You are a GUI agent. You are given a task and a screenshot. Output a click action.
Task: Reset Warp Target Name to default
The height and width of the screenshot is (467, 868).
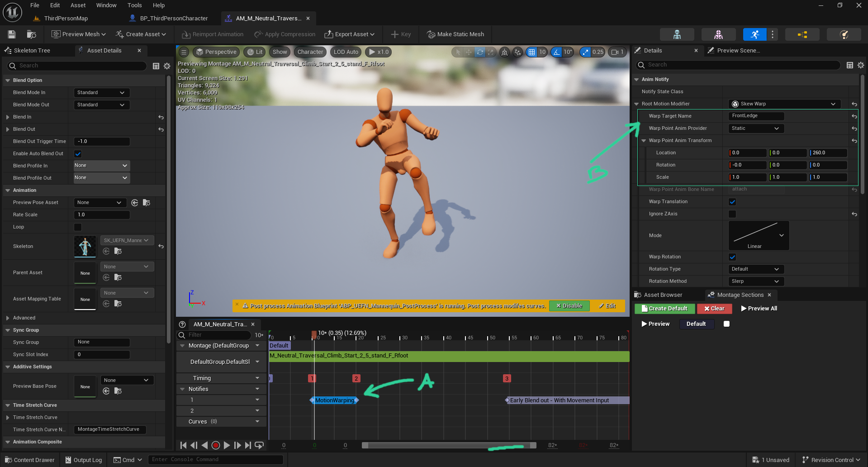click(854, 116)
